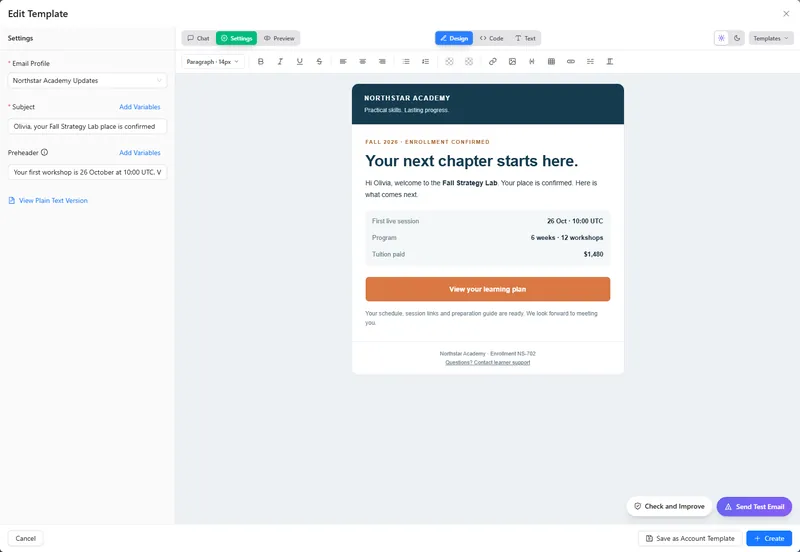Screen dimensions: 800x552
Task: Click the last toolbar icon after the divider icon
Action: (610, 62)
